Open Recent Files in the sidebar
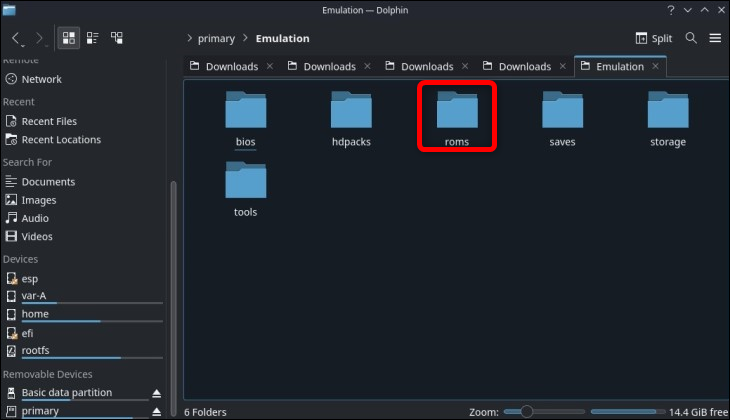The image size is (730, 420). pyautogui.click(x=48, y=122)
